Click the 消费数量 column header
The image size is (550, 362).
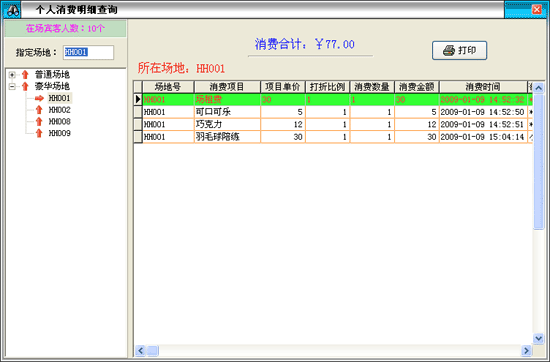[x=372, y=87]
